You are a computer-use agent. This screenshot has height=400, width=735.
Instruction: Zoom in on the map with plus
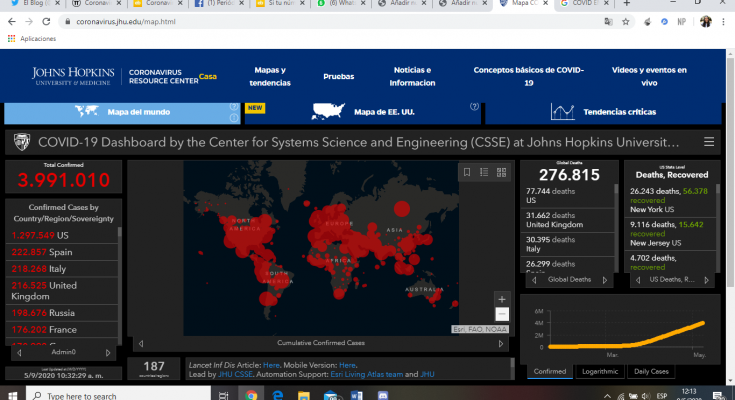click(502, 299)
